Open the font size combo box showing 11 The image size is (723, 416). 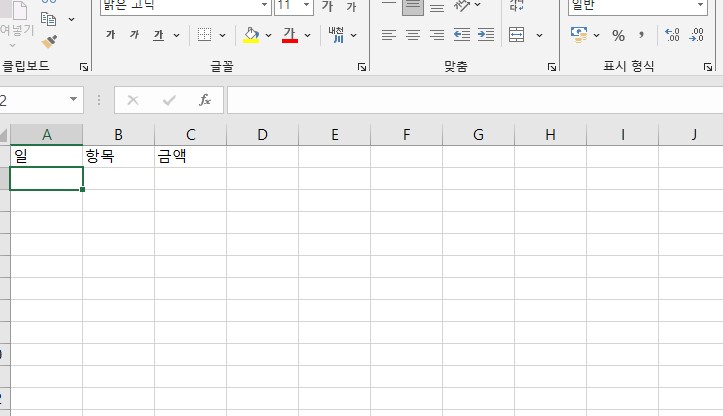pos(294,6)
